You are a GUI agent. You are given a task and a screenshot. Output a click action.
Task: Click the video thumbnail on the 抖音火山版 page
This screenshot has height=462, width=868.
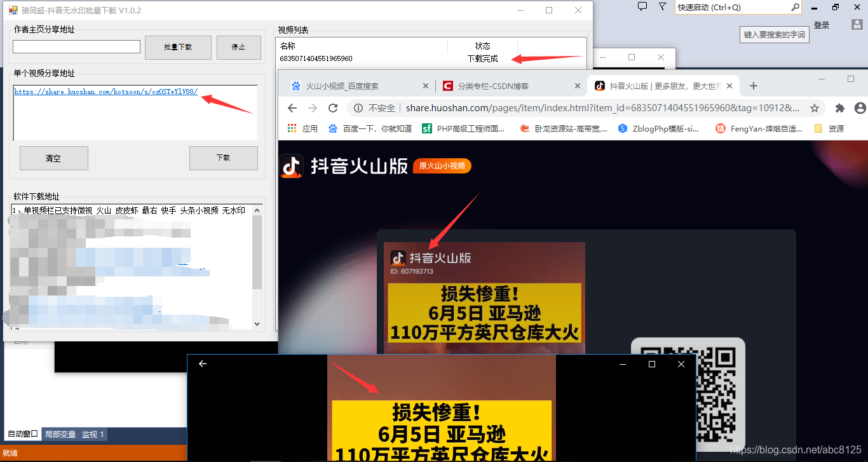click(x=485, y=298)
